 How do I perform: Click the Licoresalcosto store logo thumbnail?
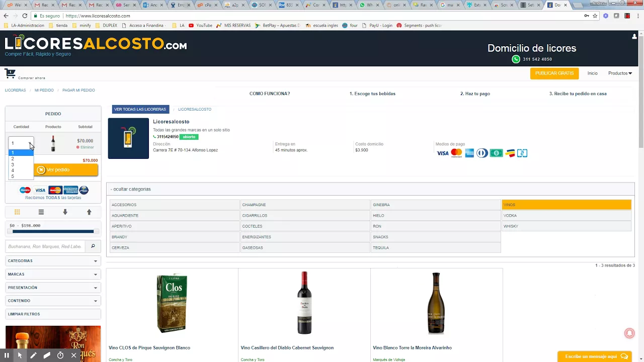[128, 138]
